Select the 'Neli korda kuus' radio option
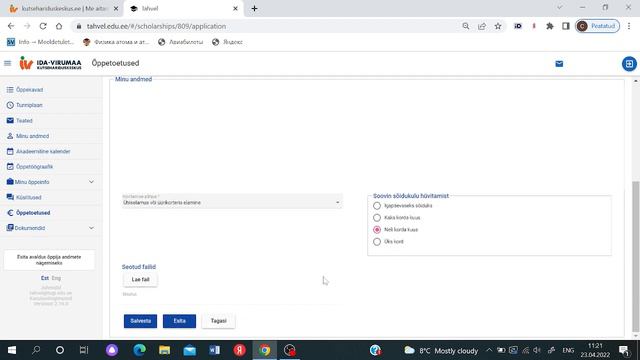The height and width of the screenshot is (360, 640). [377, 230]
